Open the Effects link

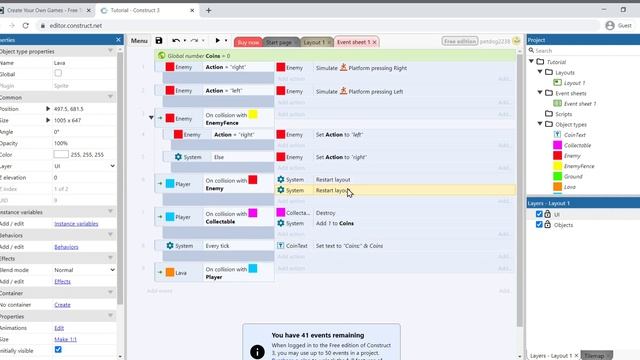(x=62, y=282)
